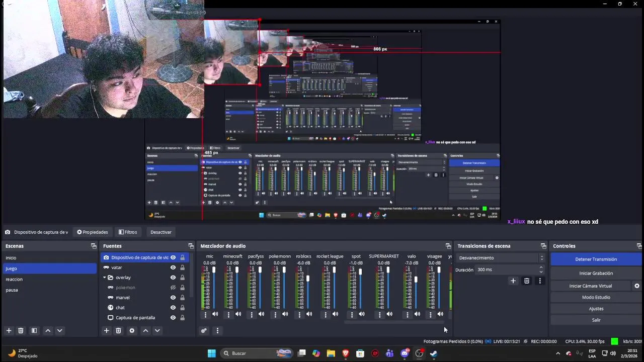
Task: Click Detener Transmisión button
Action: pos(596,259)
